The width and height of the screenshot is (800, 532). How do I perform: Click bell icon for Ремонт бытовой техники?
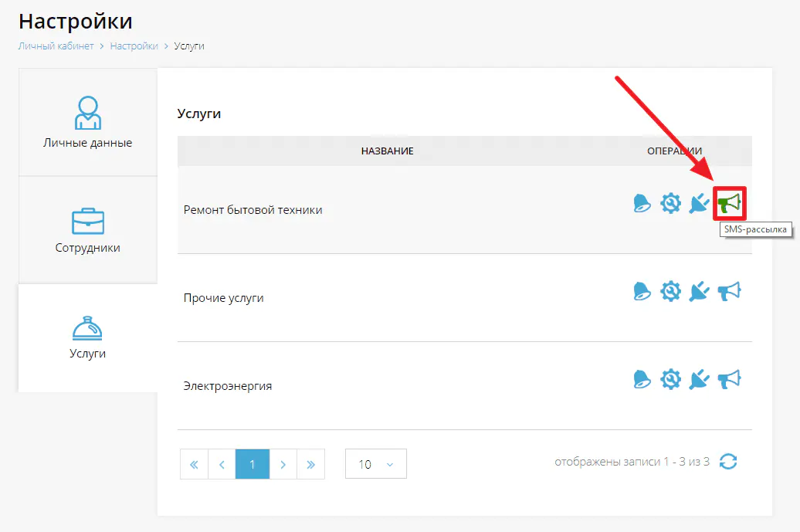coord(642,203)
